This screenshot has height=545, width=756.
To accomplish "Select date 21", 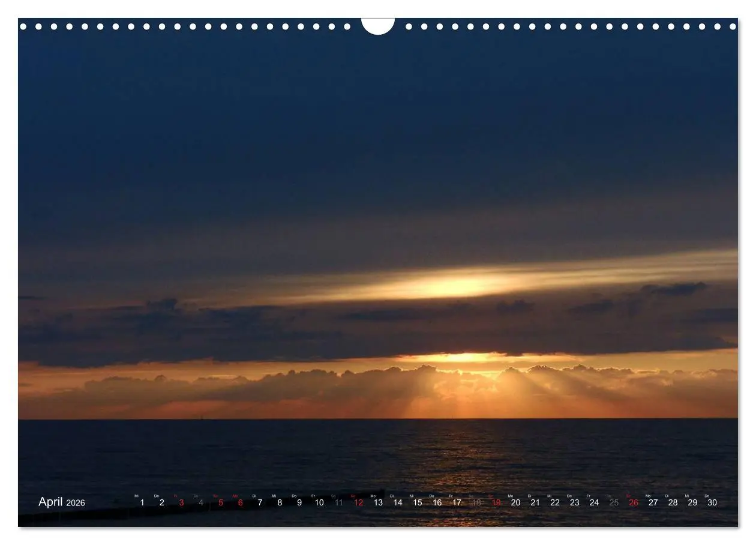I will 535,502.
